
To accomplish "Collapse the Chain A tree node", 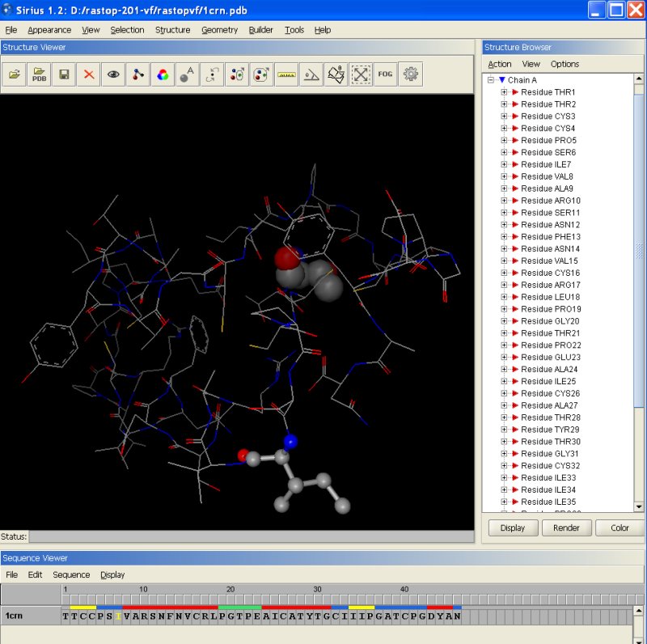I will [x=491, y=80].
